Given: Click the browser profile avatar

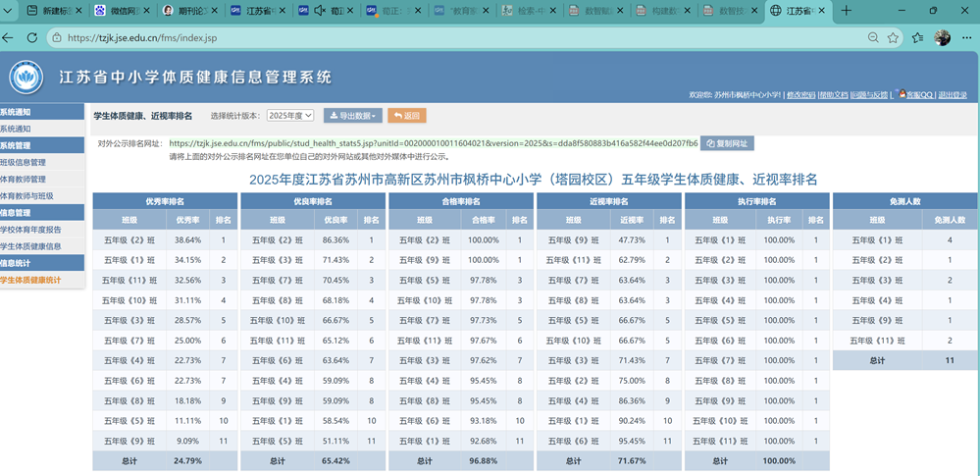Looking at the screenshot, I should tap(943, 38).
